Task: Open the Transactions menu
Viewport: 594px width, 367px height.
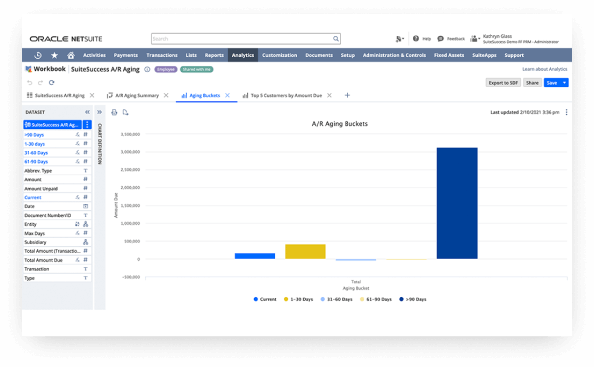Action: (x=162, y=55)
